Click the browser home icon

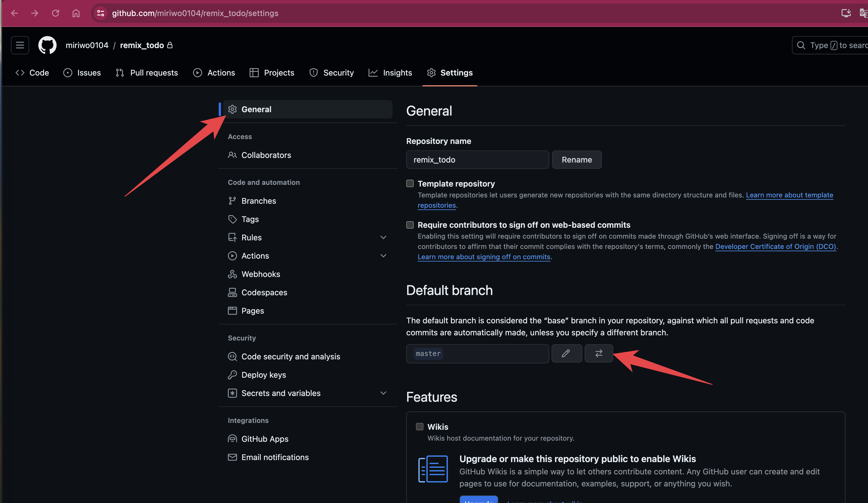pyautogui.click(x=76, y=13)
